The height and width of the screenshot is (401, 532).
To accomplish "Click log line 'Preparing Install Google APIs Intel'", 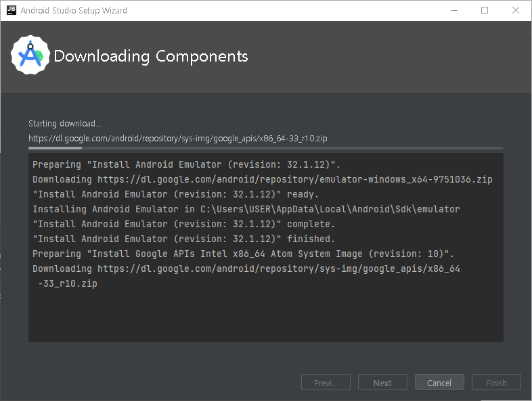I will [243, 254].
